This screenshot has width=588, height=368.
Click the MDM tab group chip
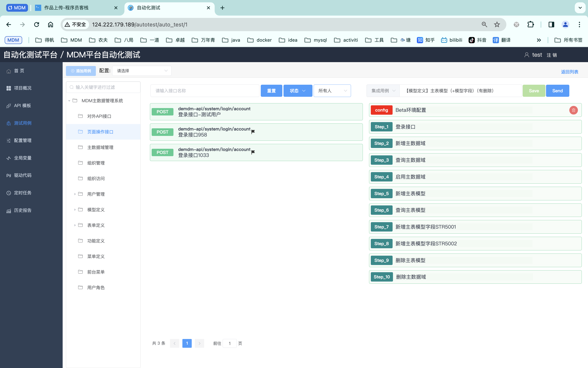17,8
